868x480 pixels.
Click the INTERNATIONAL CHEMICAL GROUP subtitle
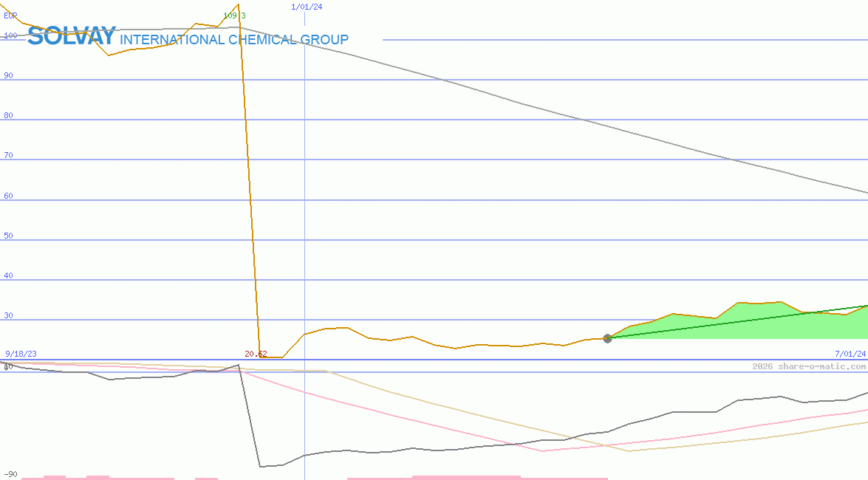click(234, 39)
